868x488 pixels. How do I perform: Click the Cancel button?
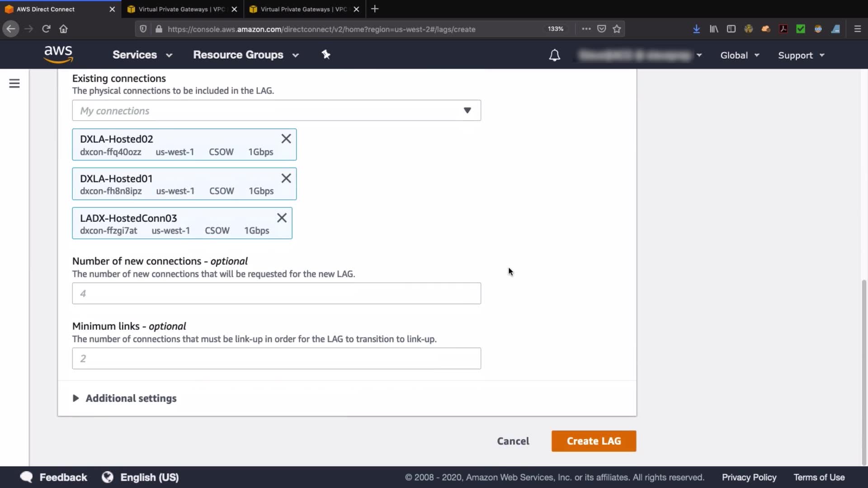pyautogui.click(x=513, y=441)
